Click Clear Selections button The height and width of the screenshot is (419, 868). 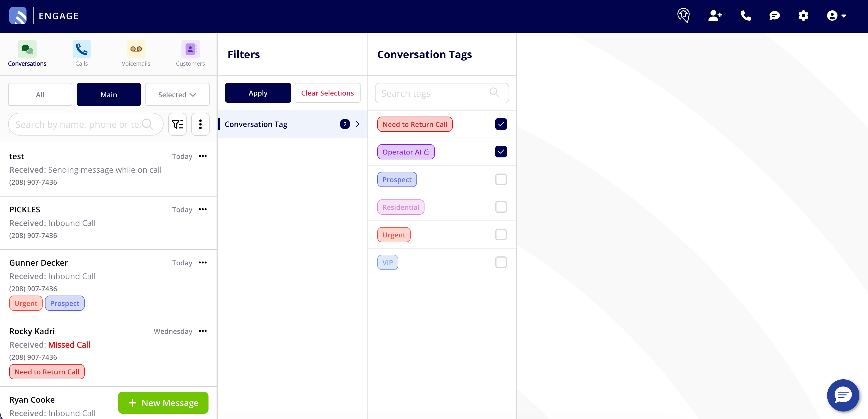point(327,93)
